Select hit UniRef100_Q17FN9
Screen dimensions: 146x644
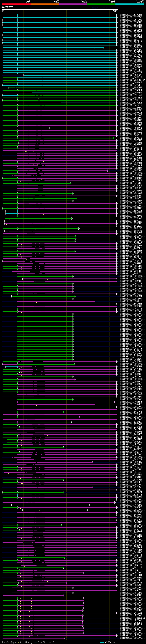pos(131,369)
